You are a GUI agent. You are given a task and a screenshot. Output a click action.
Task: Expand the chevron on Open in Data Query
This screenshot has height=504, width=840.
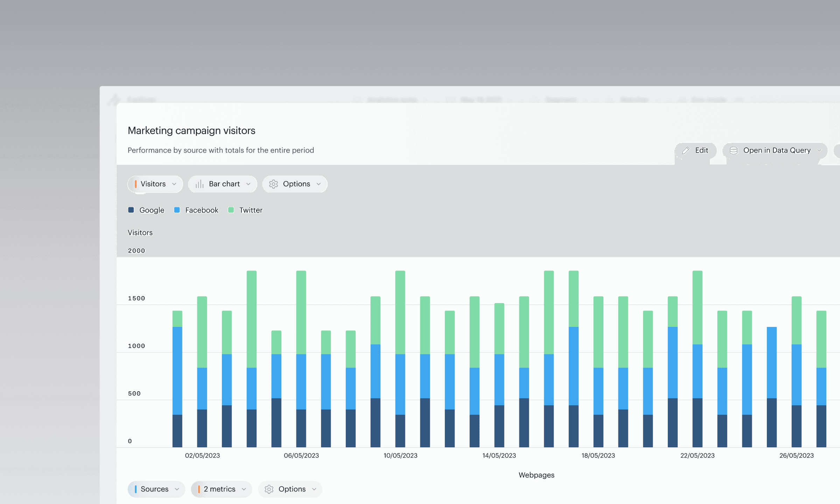point(819,150)
